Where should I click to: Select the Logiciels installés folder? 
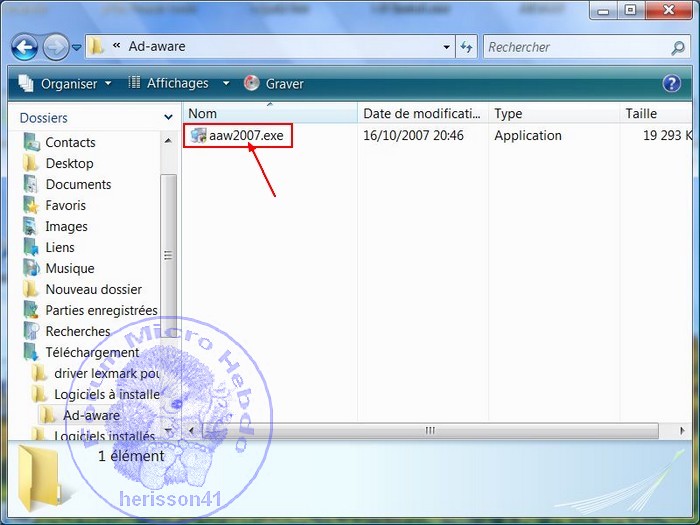click(x=104, y=435)
